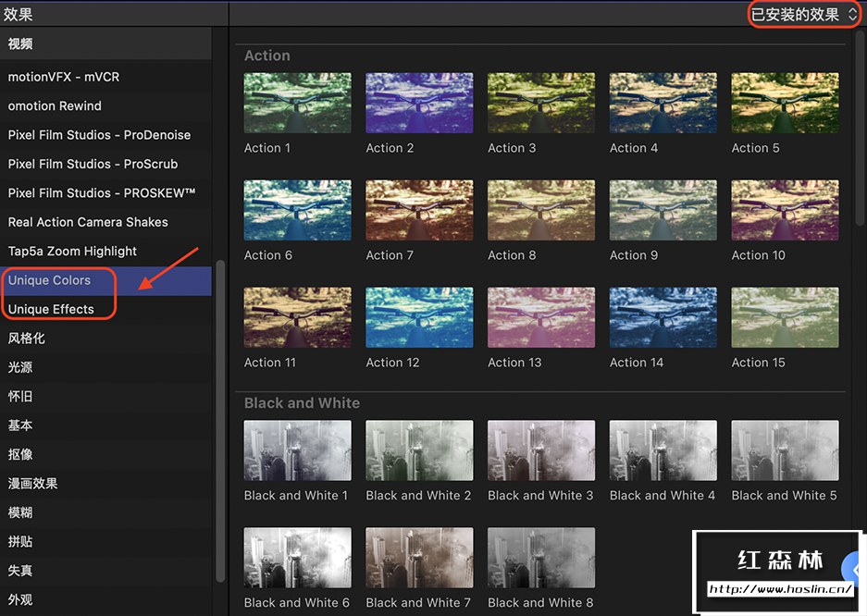Screen dimensions: 867x616
Task: Select the Action 9 effect thumbnail
Action: click(x=663, y=211)
